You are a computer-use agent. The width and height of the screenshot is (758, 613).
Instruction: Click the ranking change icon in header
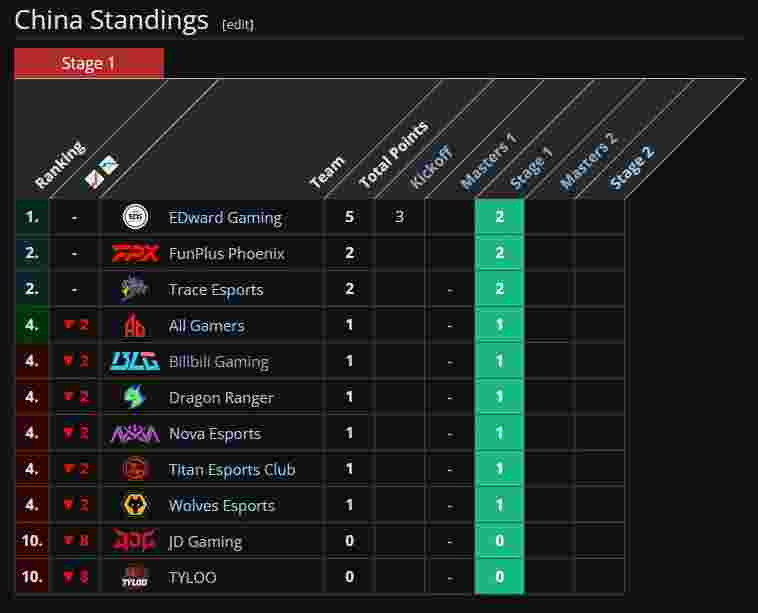point(102,172)
